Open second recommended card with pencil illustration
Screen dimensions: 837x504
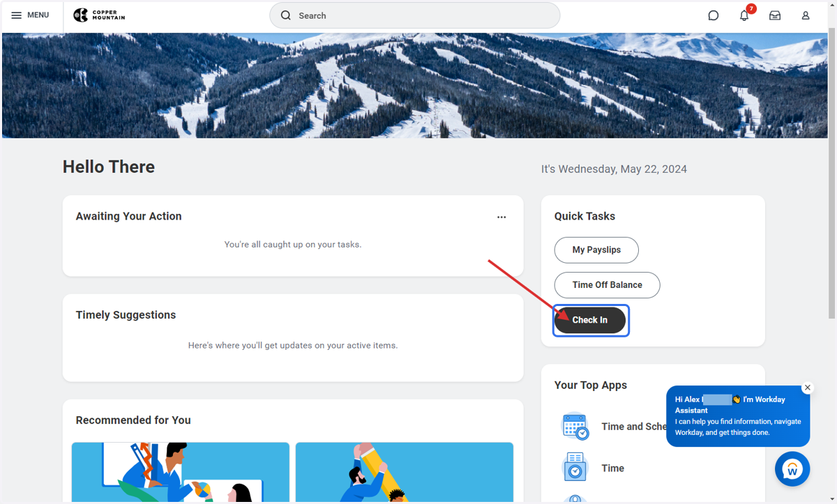pyautogui.click(x=405, y=472)
